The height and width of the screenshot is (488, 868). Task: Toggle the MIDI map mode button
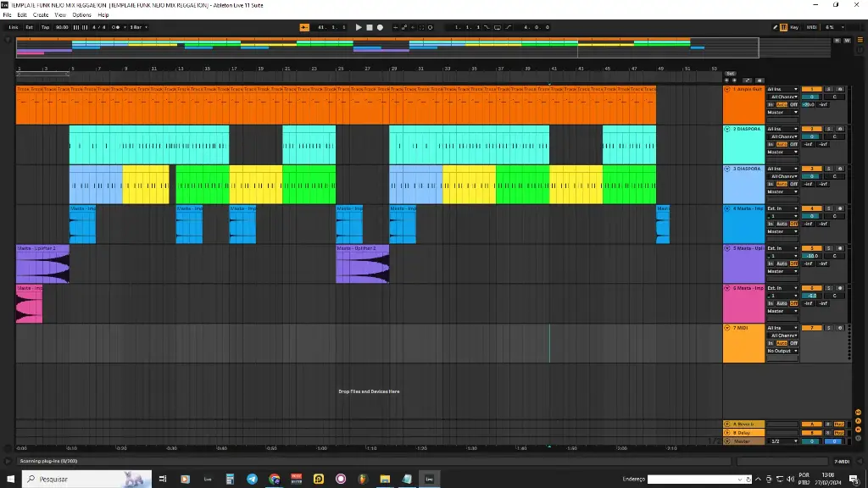coord(811,27)
